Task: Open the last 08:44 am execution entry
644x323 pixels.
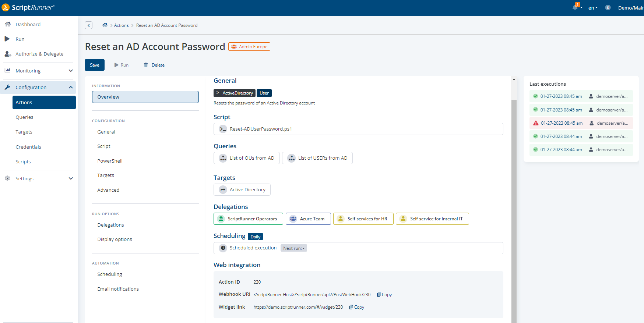Action: (581, 150)
